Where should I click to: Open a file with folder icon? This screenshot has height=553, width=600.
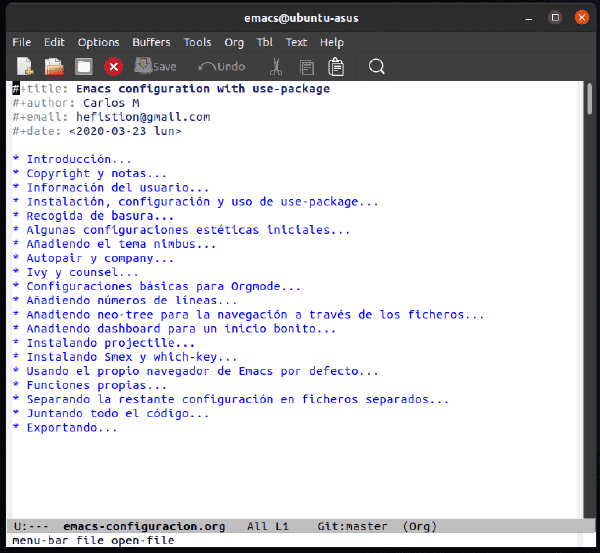pos(54,67)
